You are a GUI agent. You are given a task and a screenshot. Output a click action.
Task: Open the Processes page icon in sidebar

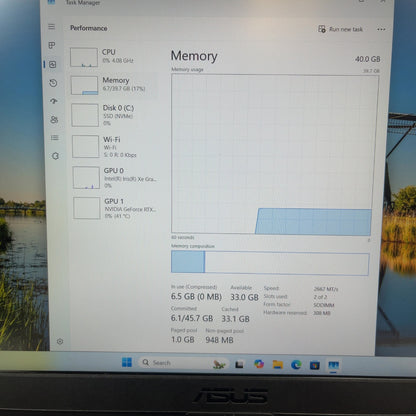tap(52, 45)
